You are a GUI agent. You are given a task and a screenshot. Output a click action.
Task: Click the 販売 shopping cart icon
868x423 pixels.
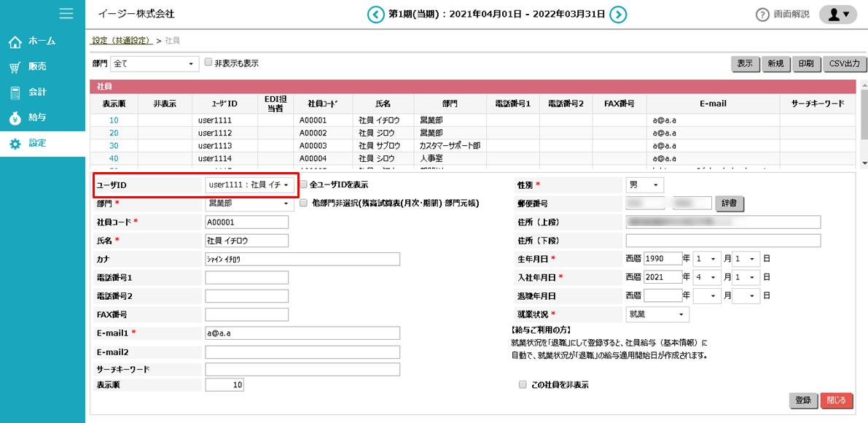tap(15, 67)
